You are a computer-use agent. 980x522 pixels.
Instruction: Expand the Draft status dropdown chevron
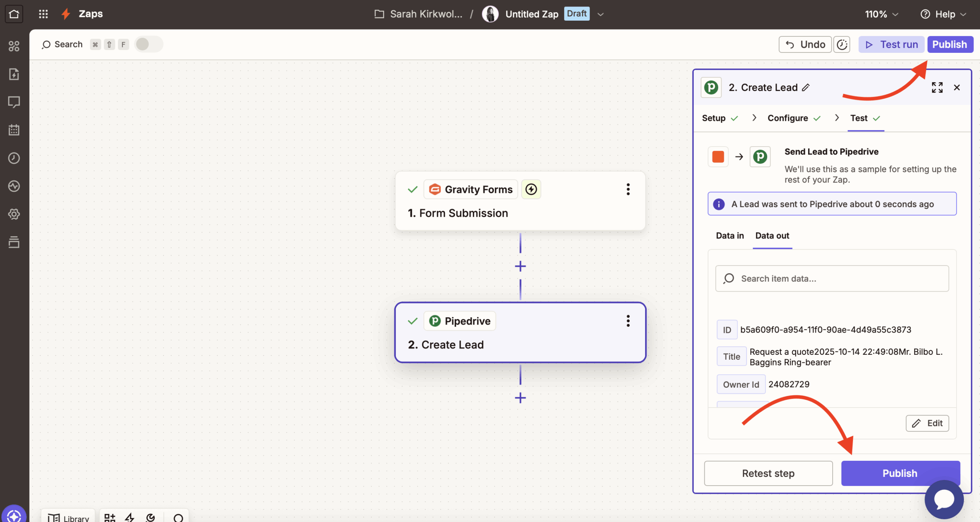pyautogui.click(x=600, y=14)
